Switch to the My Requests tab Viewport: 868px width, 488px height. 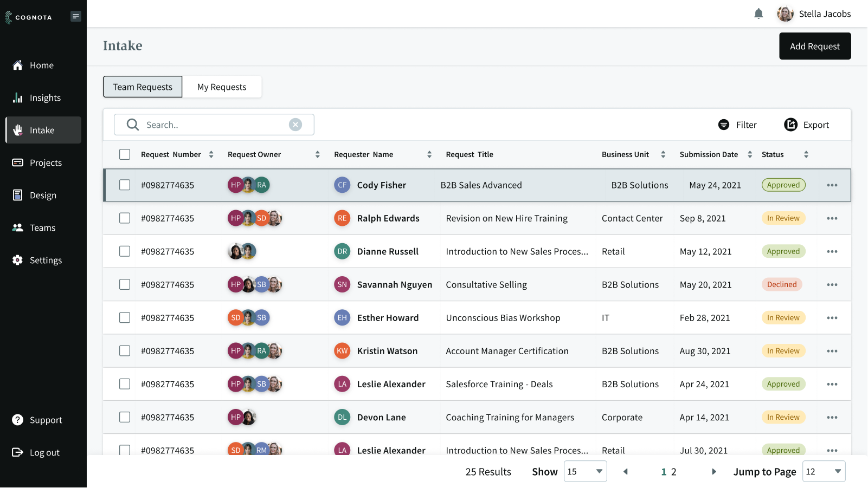(222, 87)
